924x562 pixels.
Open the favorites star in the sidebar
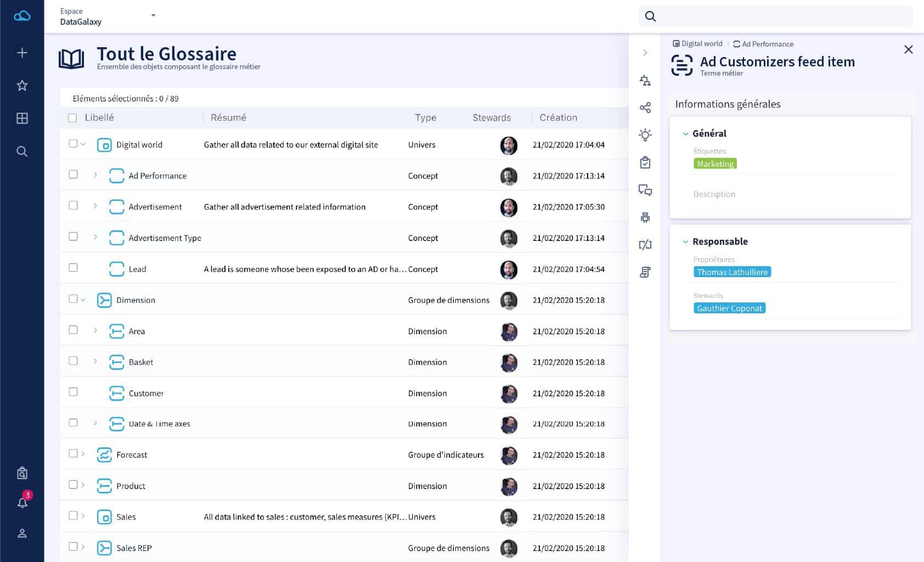pos(22,85)
